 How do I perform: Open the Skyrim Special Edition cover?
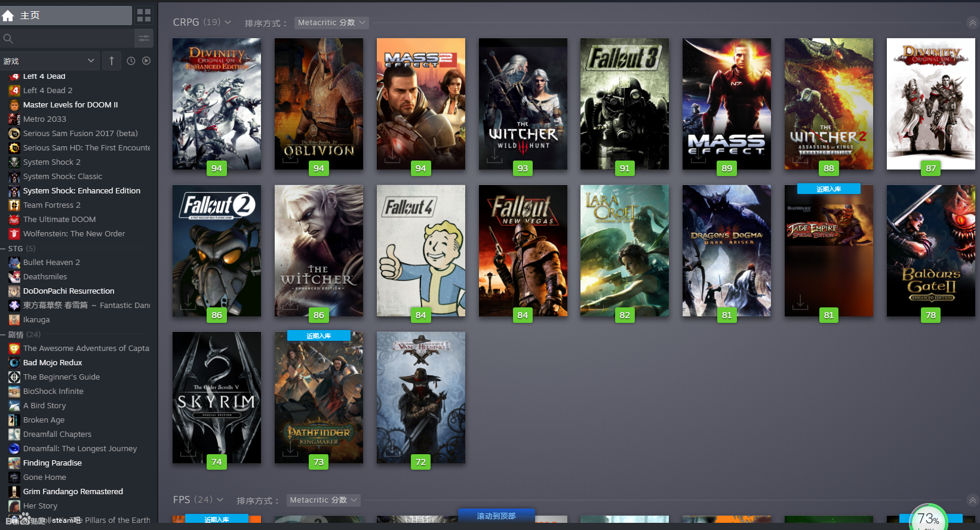217,397
